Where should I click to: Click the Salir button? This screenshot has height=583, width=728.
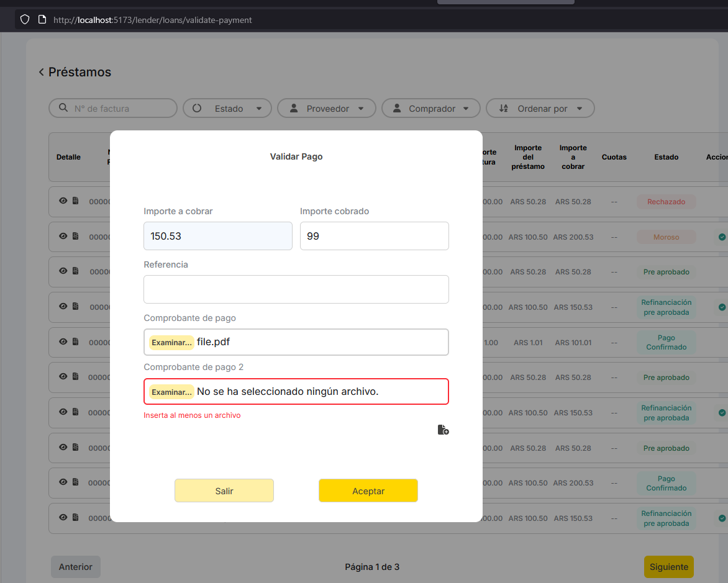[x=224, y=490]
